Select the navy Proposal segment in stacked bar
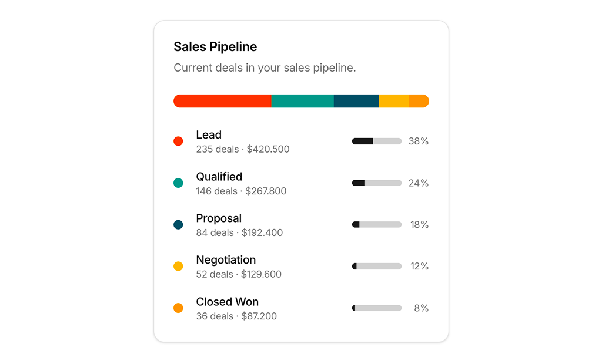 pos(356,101)
